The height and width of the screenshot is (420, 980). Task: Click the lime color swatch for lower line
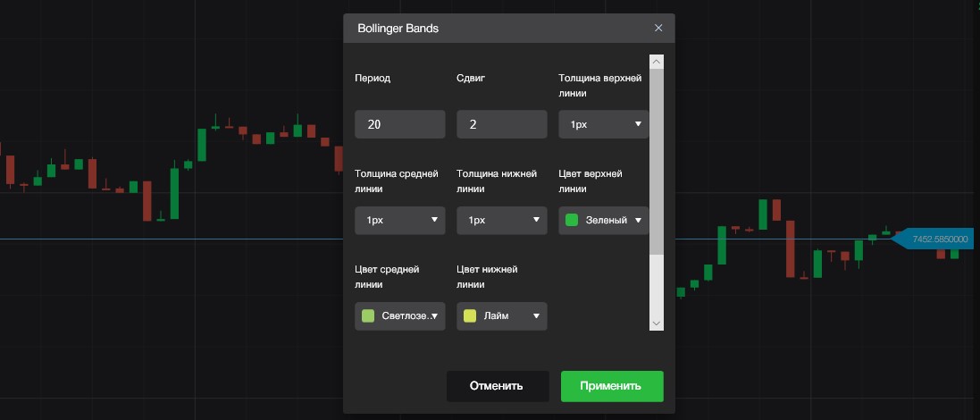click(x=470, y=316)
